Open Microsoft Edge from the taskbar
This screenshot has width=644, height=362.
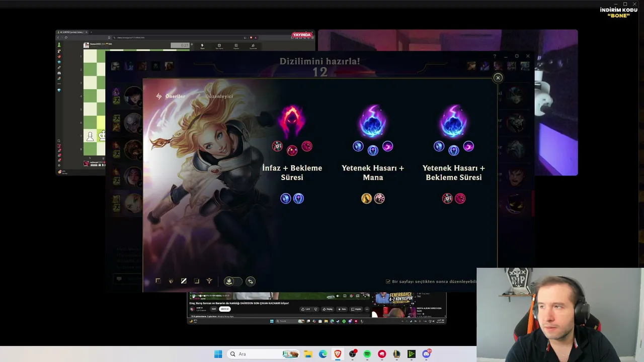[323, 354]
